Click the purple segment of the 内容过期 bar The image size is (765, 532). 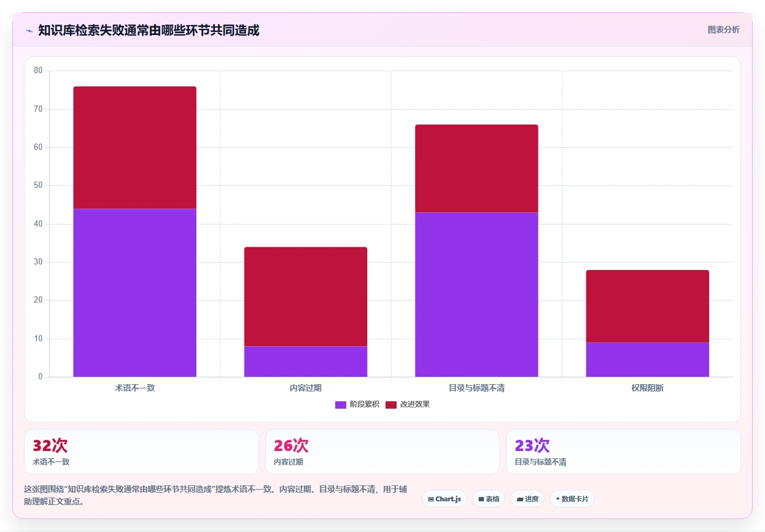[x=306, y=361]
